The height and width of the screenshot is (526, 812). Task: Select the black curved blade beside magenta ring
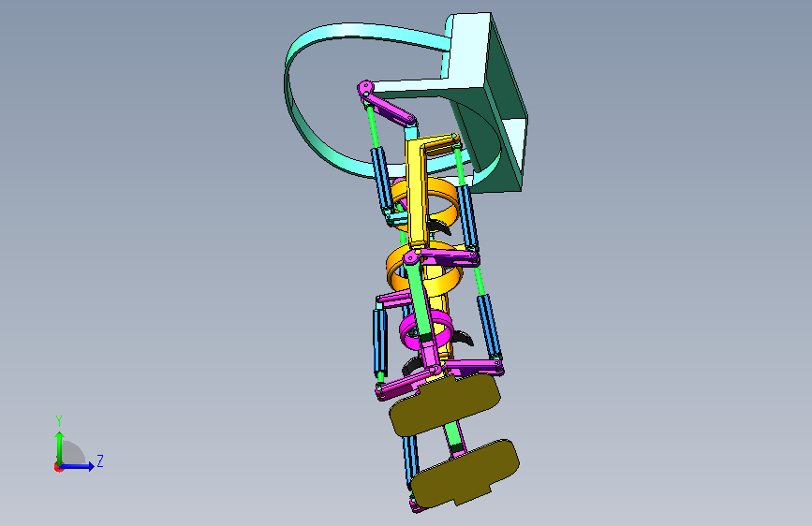tap(463, 337)
